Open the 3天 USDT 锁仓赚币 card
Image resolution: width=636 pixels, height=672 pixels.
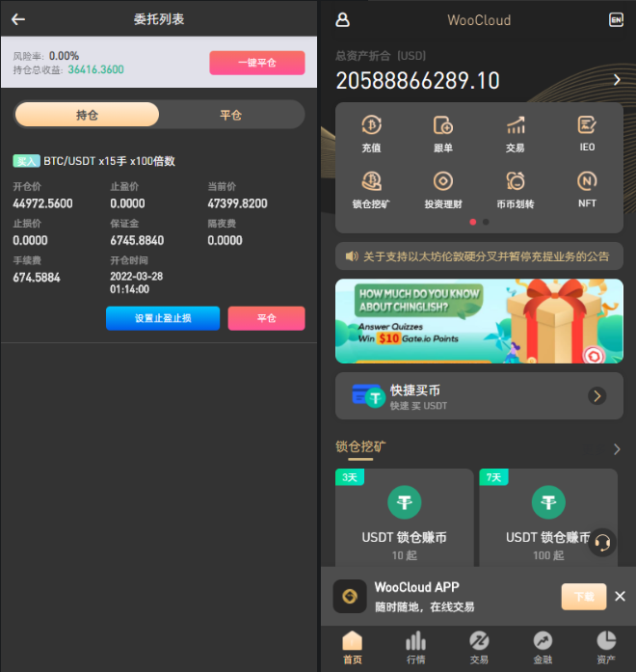click(x=405, y=518)
